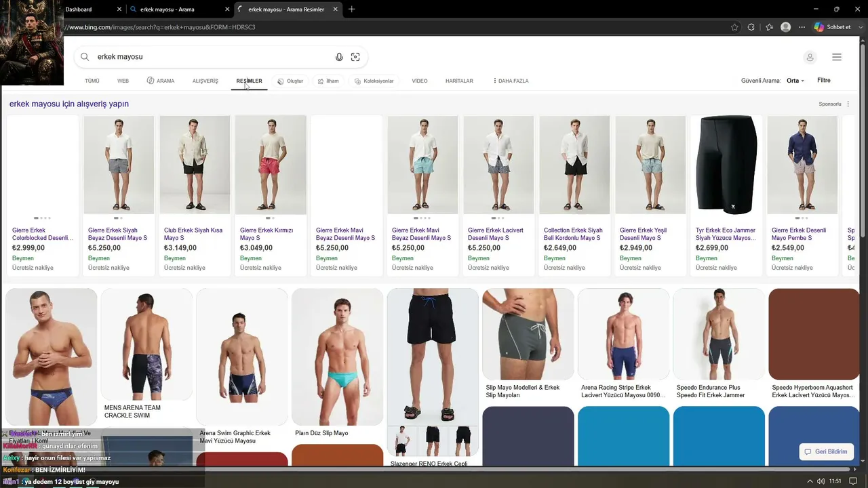Open visual search with the camera icon
868x488 pixels.
tap(355, 57)
